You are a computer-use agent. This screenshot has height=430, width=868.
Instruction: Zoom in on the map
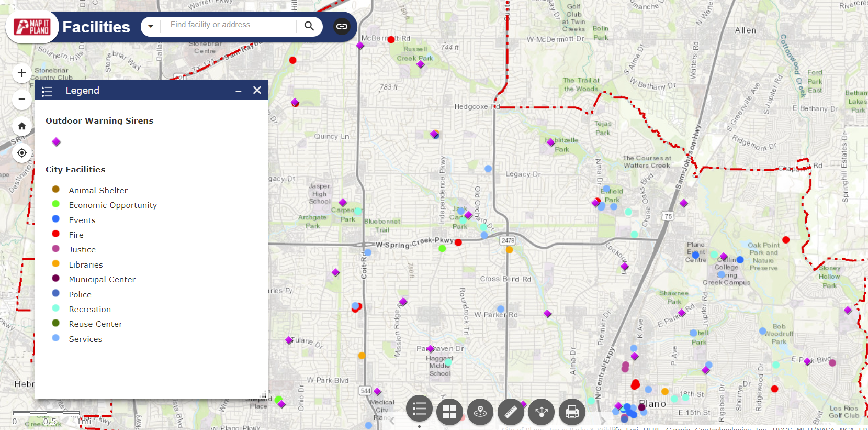pos(22,73)
